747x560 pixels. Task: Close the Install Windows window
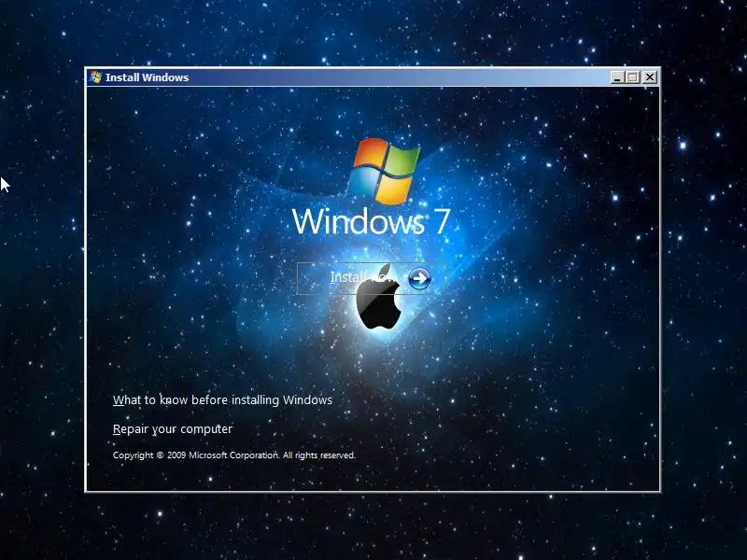(650, 77)
